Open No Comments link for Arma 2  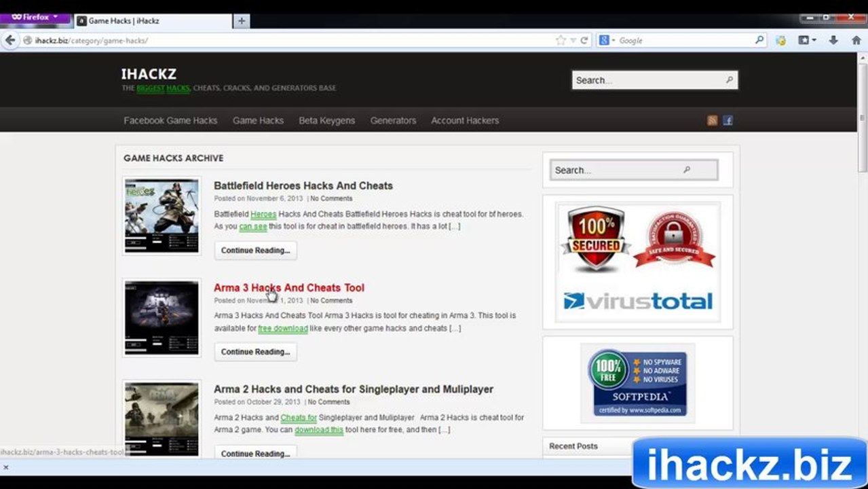tap(328, 402)
